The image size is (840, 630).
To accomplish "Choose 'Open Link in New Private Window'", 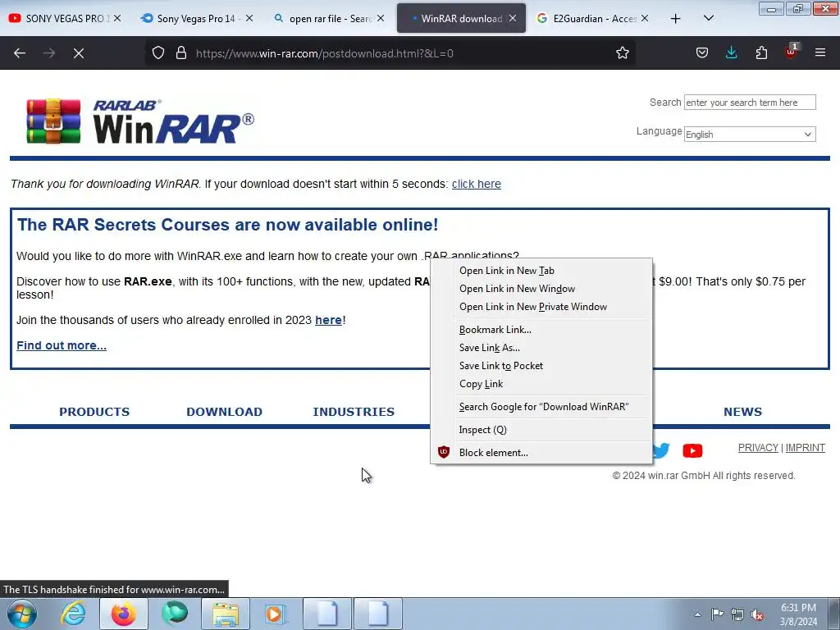I will (541, 307).
